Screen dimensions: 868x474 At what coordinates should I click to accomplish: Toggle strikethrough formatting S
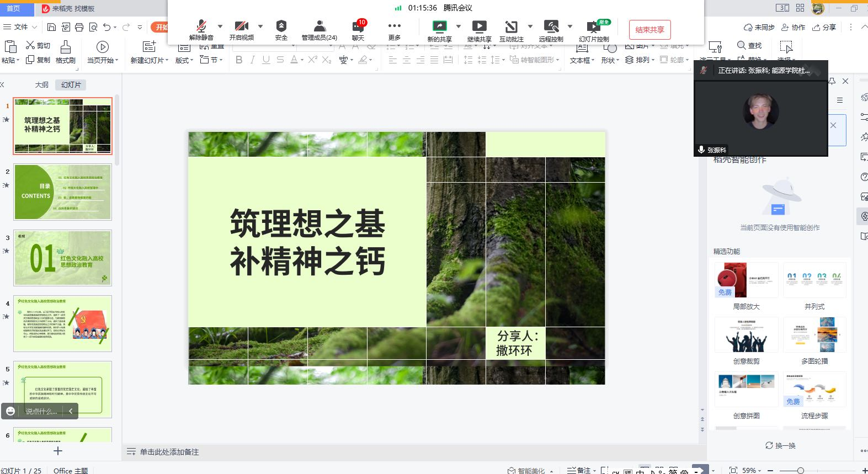point(280,60)
